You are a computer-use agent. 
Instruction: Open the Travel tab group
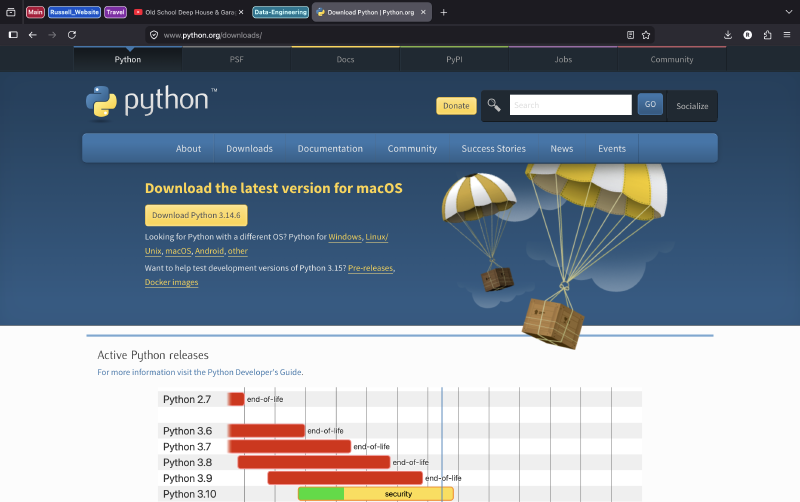[x=115, y=12]
